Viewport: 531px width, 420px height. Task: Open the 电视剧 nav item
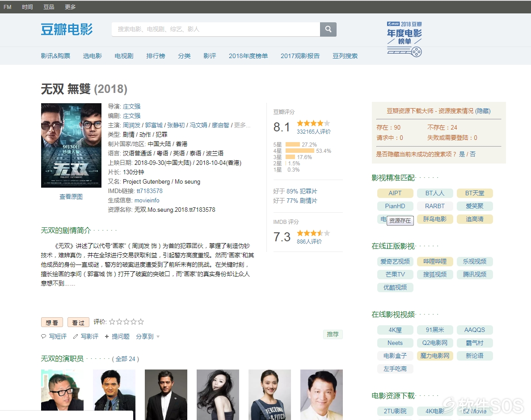tap(124, 56)
